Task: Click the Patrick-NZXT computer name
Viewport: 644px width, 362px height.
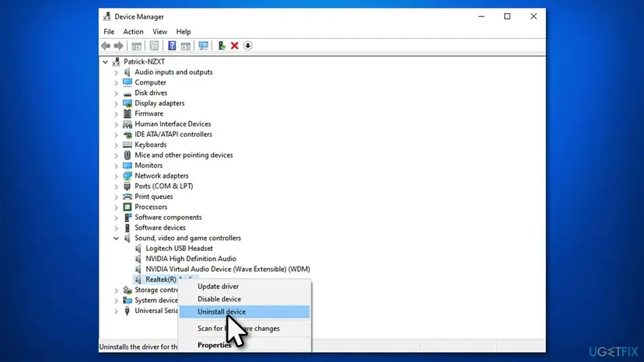Action: pos(144,62)
